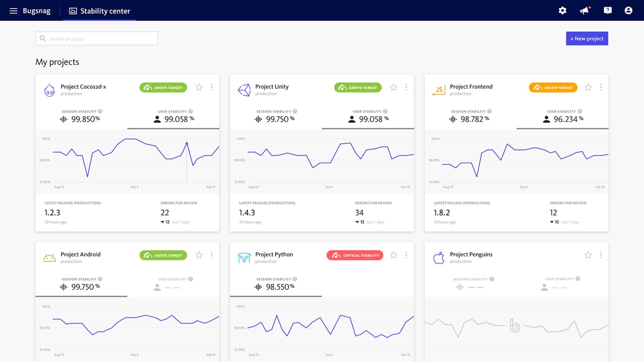Switch to Session Stability on Project Unity

(x=276, y=117)
